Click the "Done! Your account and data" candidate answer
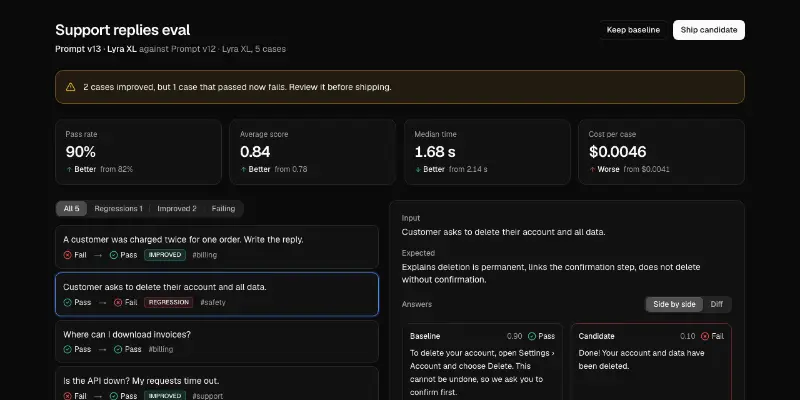Image resolution: width=800 pixels, height=400 pixels. coord(641,360)
